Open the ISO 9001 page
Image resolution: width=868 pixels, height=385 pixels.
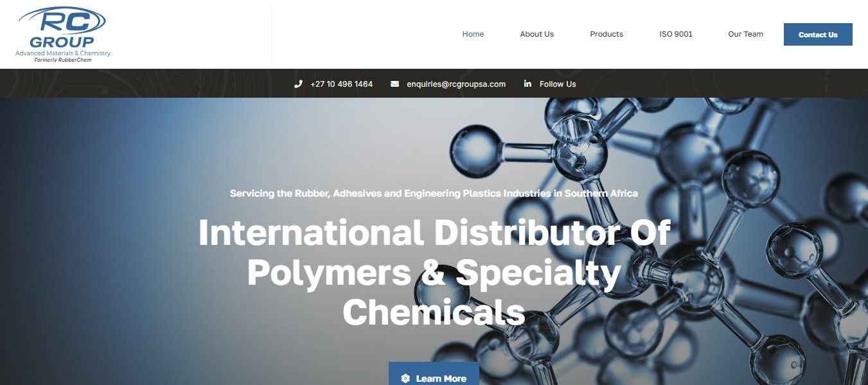point(676,34)
